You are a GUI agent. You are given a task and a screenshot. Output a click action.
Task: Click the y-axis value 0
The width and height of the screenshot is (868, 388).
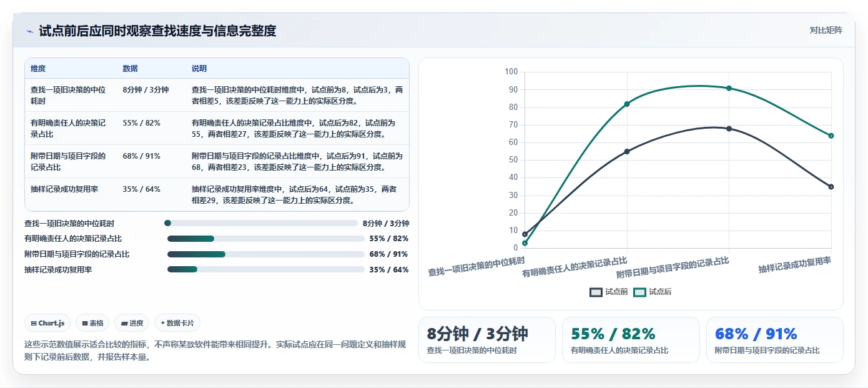click(x=516, y=248)
